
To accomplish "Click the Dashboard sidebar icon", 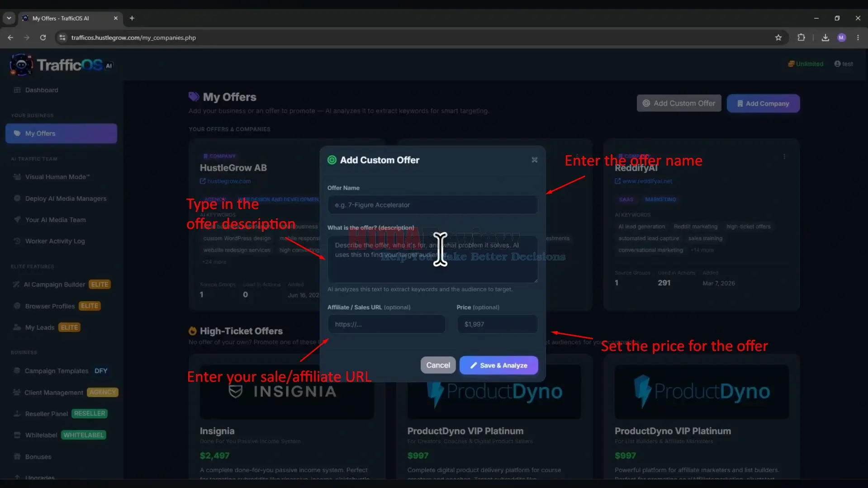I will click(x=17, y=90).
